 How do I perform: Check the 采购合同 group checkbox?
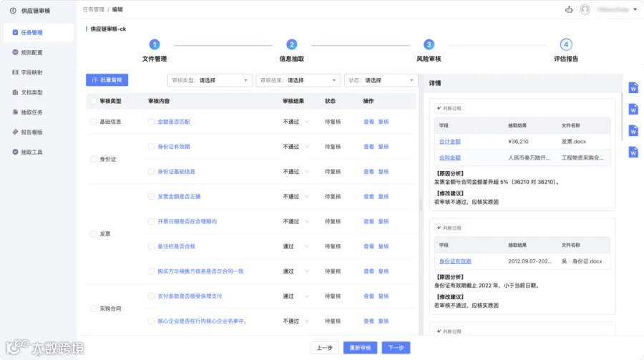[94, 308]
